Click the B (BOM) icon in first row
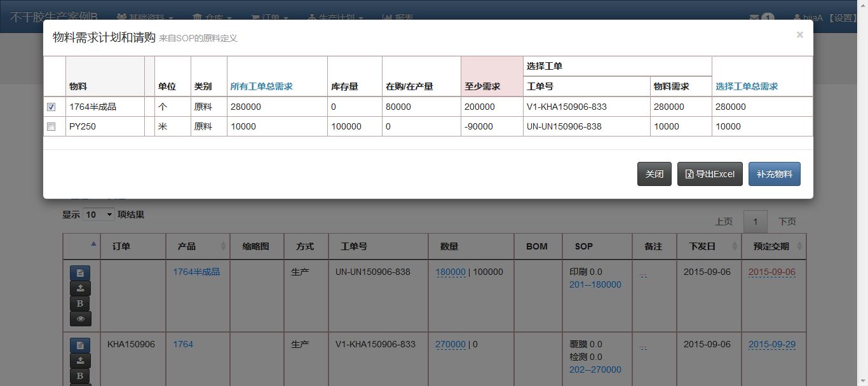Screen dimensions: 868x386 (x=80, y=303)
